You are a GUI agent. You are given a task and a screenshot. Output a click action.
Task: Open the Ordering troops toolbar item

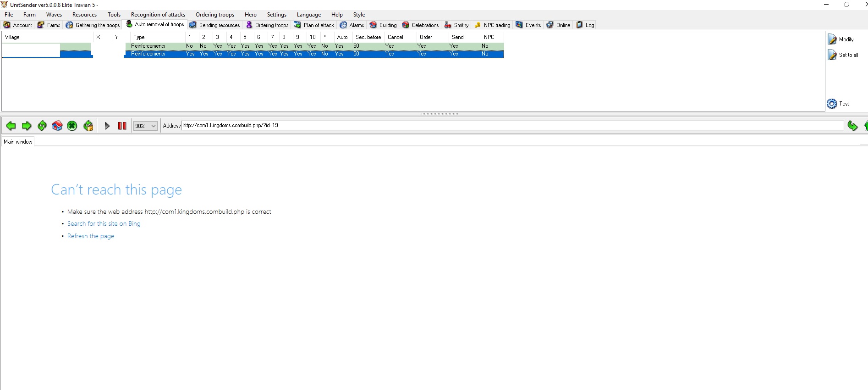[267, 25]
